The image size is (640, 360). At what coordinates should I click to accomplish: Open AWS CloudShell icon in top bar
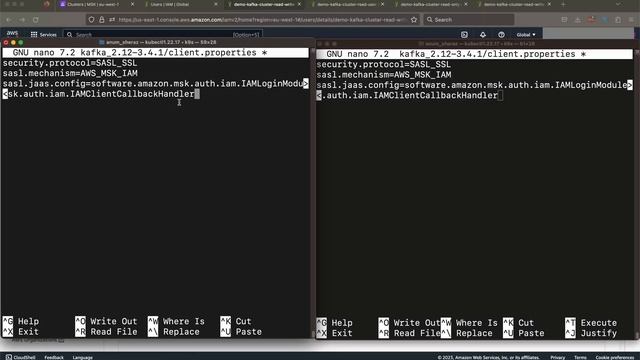point(464,35)
